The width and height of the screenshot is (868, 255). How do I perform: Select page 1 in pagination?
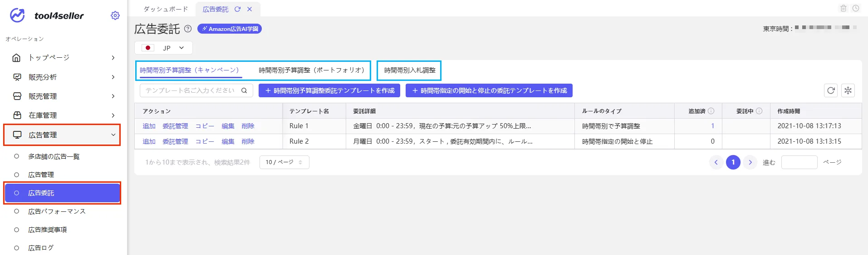click(733, 162)
